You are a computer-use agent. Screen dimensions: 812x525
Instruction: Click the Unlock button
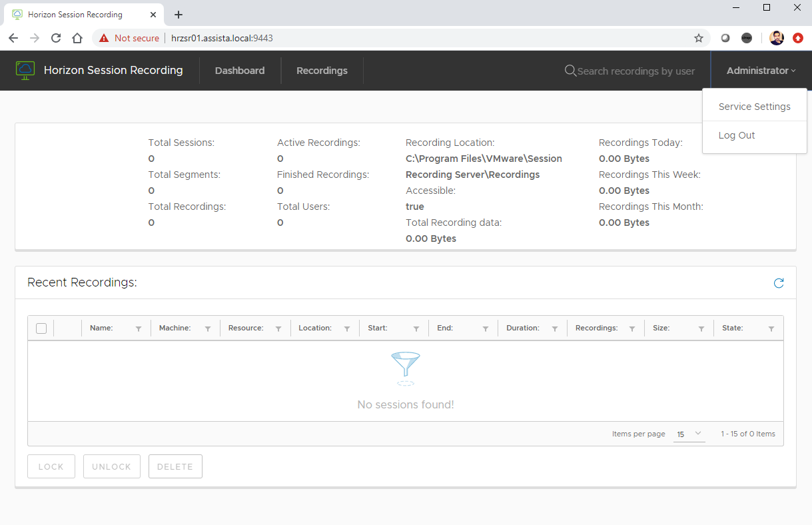[x=112, y=466]
